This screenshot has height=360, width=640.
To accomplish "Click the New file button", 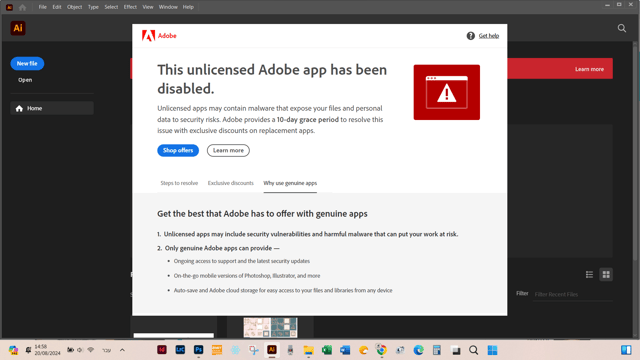I will tap(27, 63).
